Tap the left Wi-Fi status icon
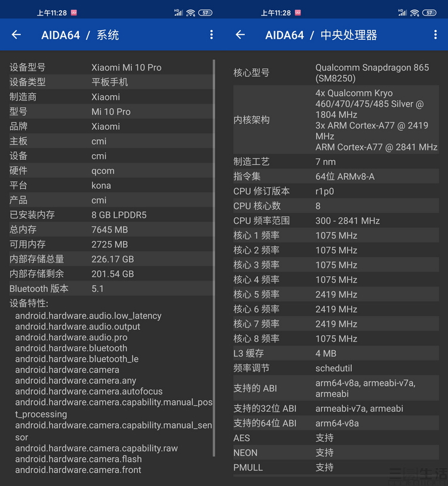 pyautogui.click(x=191, y=13)
